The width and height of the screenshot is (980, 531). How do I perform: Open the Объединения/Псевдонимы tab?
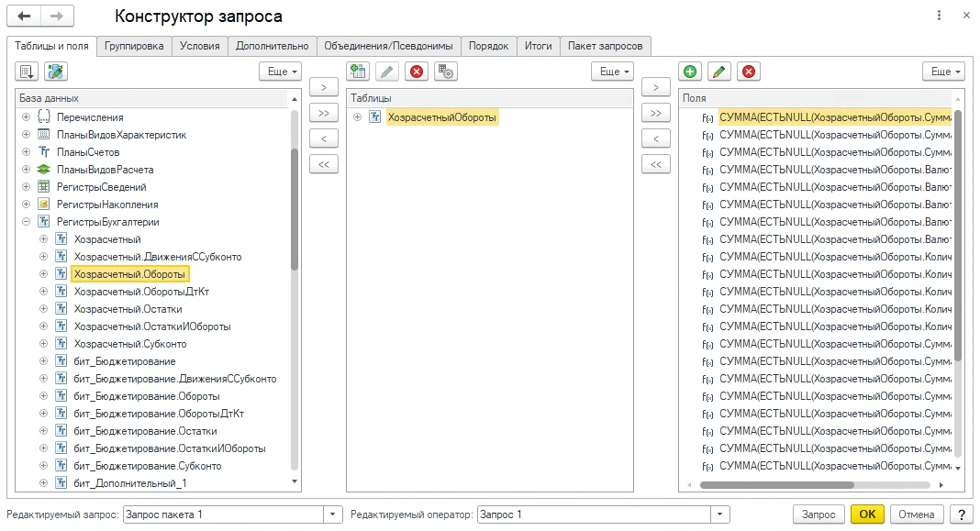click(388, 46)
